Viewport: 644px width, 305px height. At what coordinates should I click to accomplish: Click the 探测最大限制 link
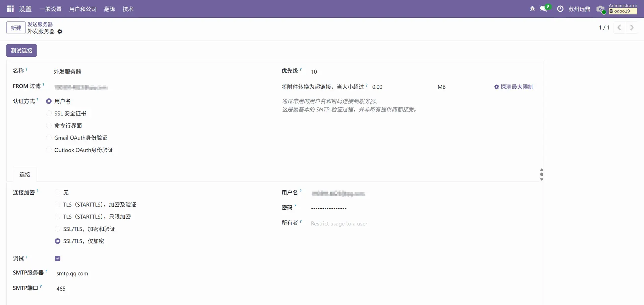click(x=514, y=87)
